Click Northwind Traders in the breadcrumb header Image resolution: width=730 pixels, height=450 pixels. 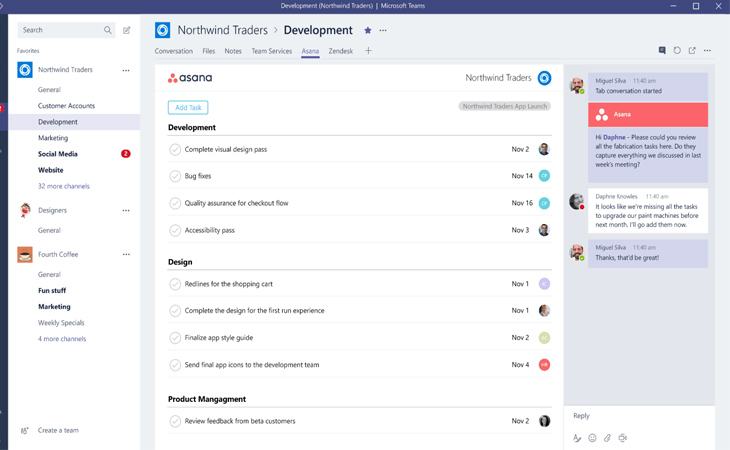(x=223, y=30)
